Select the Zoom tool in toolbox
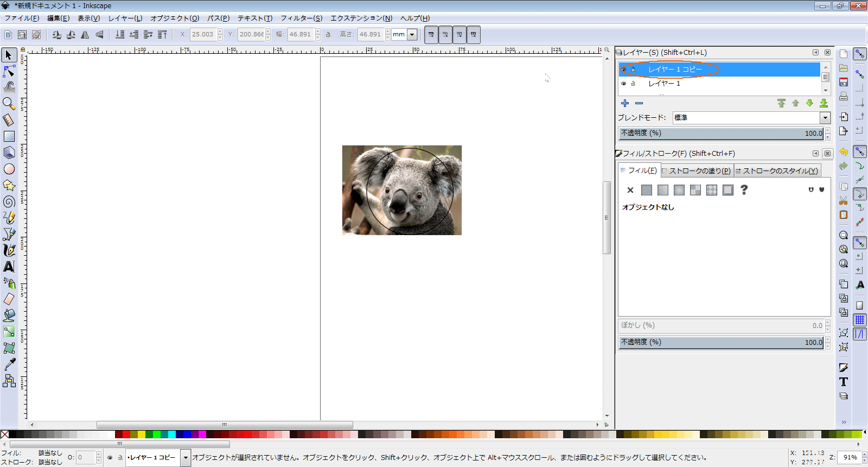Screen dimensions: 868x467 (x=9, y=103)
